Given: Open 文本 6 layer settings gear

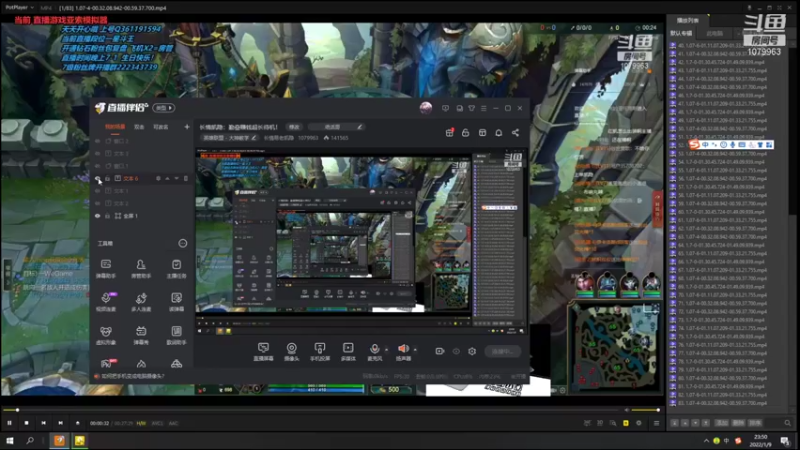Looking at the screenshot, I should click(158, 179).
